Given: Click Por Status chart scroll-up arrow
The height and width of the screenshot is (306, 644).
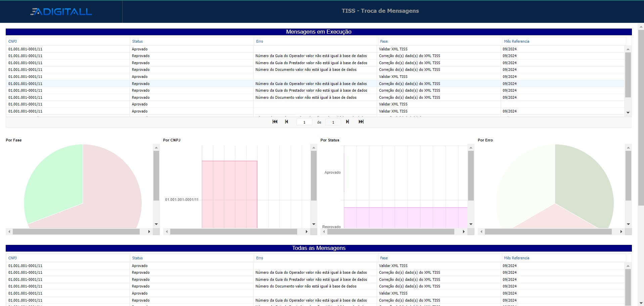Looking at the screenshot, I should tap(471, 147).
